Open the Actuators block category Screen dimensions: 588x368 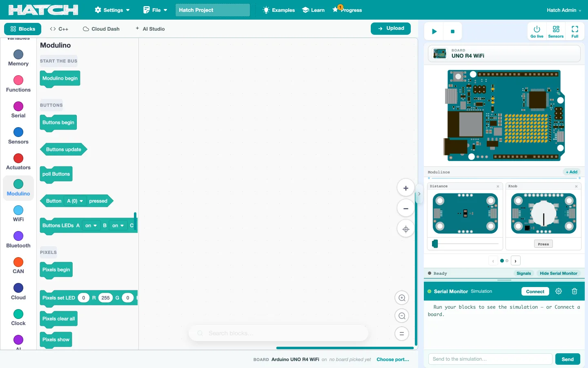pyautogui.click(x=18, y=162)
